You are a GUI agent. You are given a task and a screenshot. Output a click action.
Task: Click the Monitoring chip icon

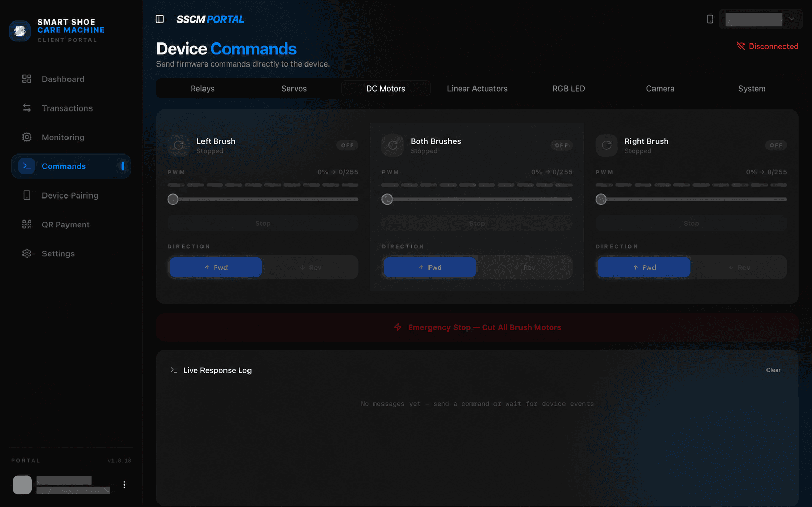point(27,137)
